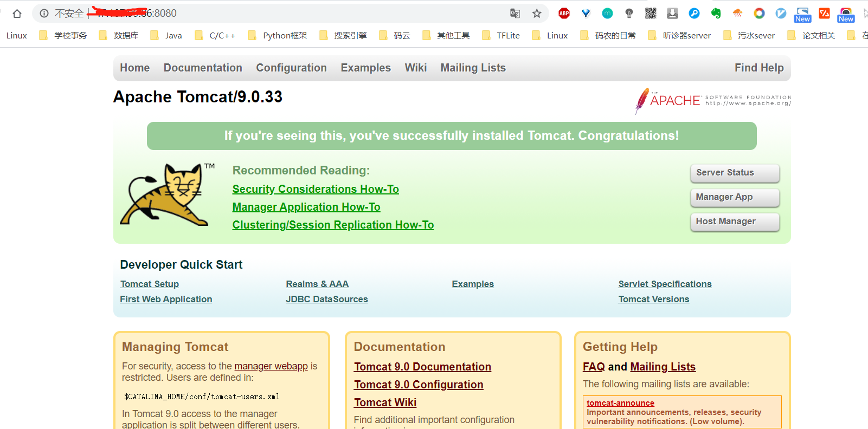Viewport: 868px width, 429px height.
Task: Click the Server Status button
Action: [735, 173]
